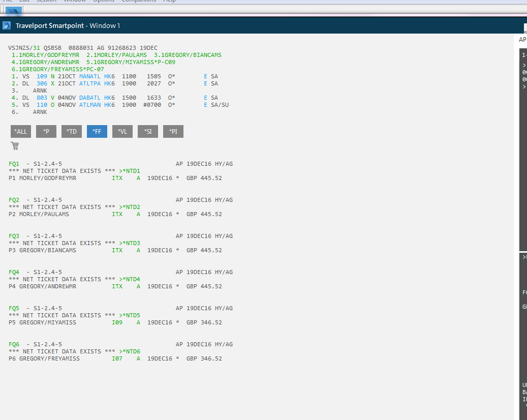Display net ticket data >*NTD2
The height and width of the screenshot is (420, 527).
130,207
